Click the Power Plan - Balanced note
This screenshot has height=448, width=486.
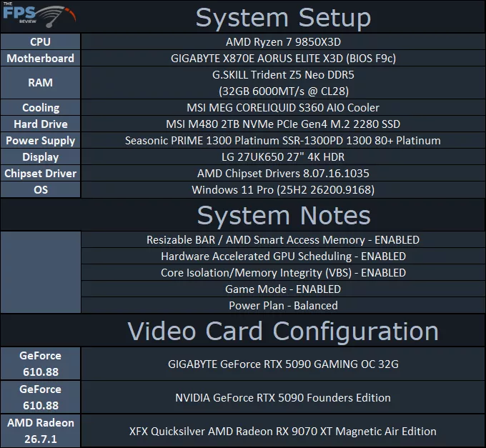pos(283,306)
